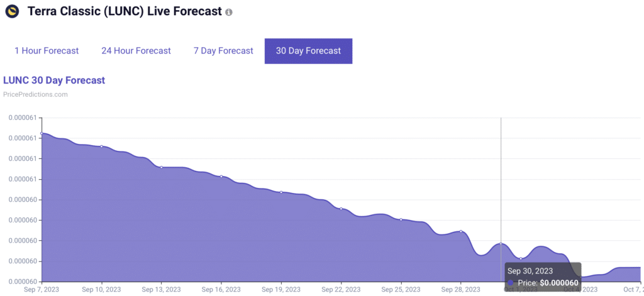Screen dimensions: 644x296
Task: Click the Sep 13, 2023 chart marker
Action: (x=162, y=167)
